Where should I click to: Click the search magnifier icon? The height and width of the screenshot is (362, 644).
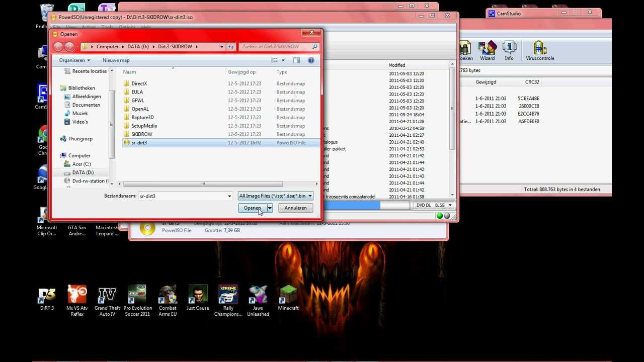pos(315,47)
